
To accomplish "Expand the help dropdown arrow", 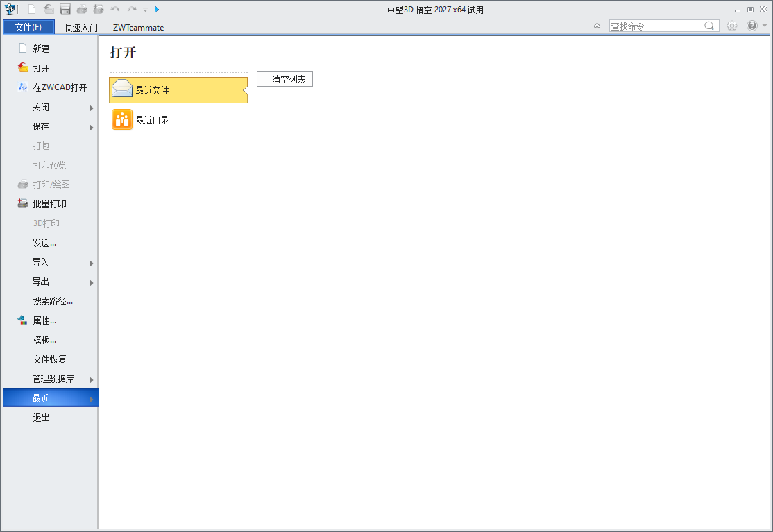I will pos(765,26).
